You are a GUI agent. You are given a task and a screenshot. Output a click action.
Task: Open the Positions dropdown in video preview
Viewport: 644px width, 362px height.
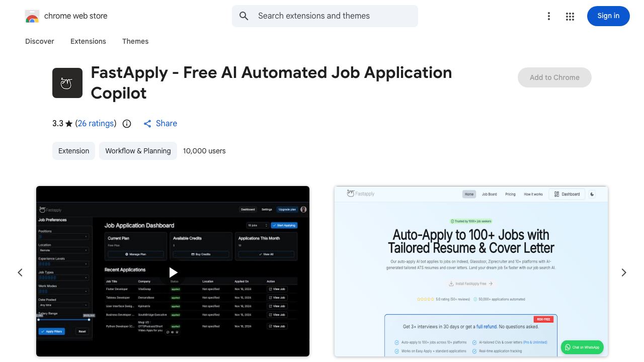coord(64,236)
